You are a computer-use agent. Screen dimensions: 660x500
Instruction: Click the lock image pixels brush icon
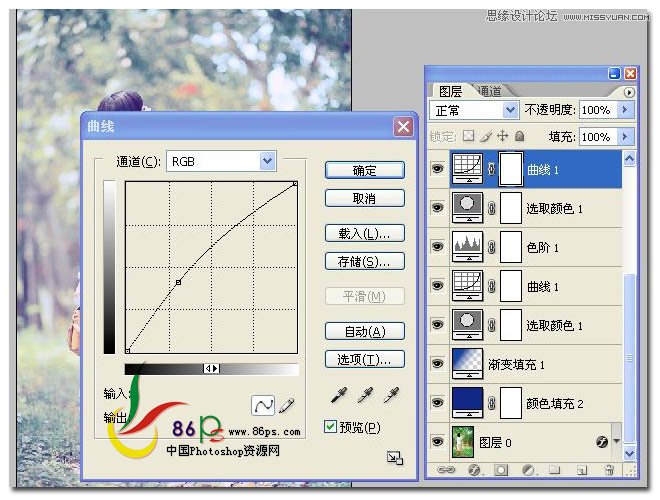(x=486, y=136)
